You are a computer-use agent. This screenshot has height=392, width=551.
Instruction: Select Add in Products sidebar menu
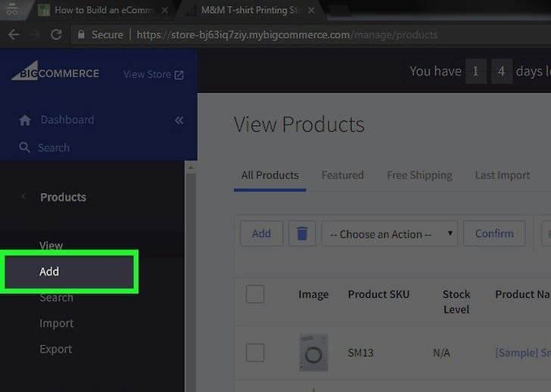69,272
